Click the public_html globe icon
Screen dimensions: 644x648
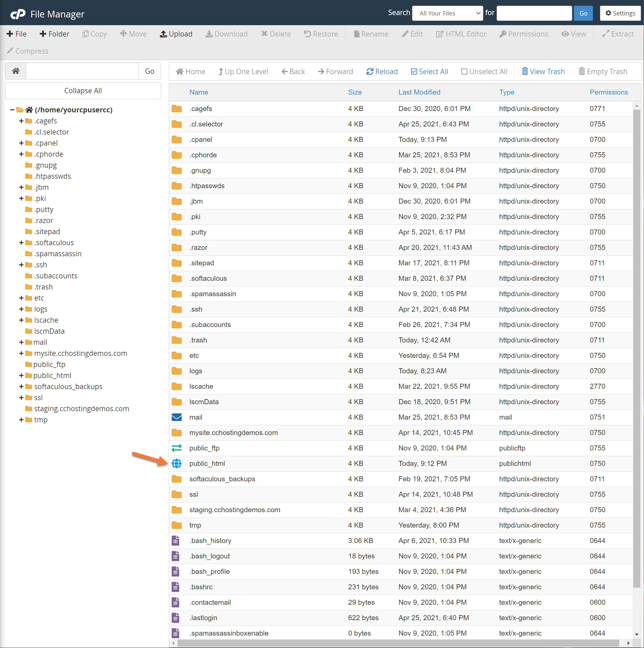[x=177, y=464]
